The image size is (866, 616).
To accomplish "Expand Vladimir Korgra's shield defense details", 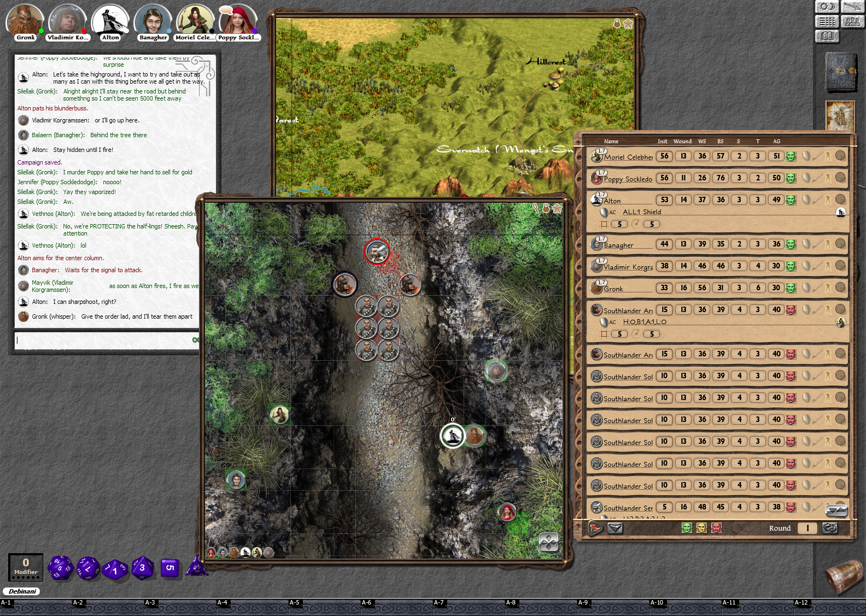I will tap(806, 266).
